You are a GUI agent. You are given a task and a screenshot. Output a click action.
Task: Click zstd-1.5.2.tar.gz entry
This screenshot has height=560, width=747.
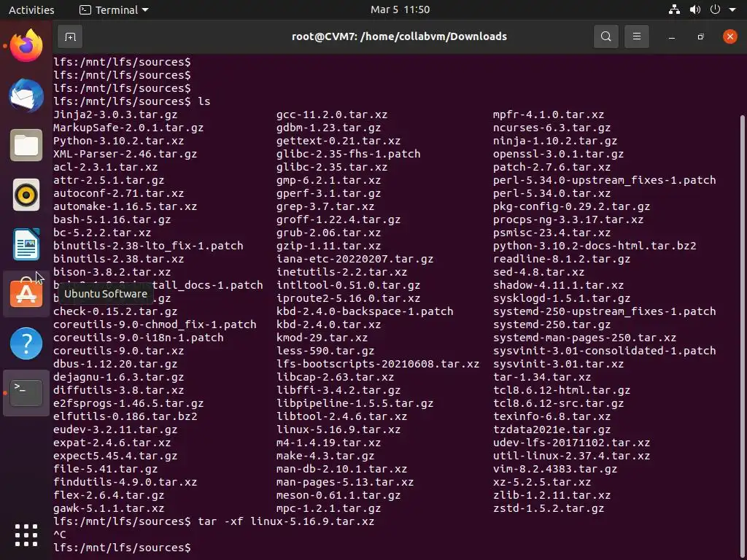tap(549, 508)
